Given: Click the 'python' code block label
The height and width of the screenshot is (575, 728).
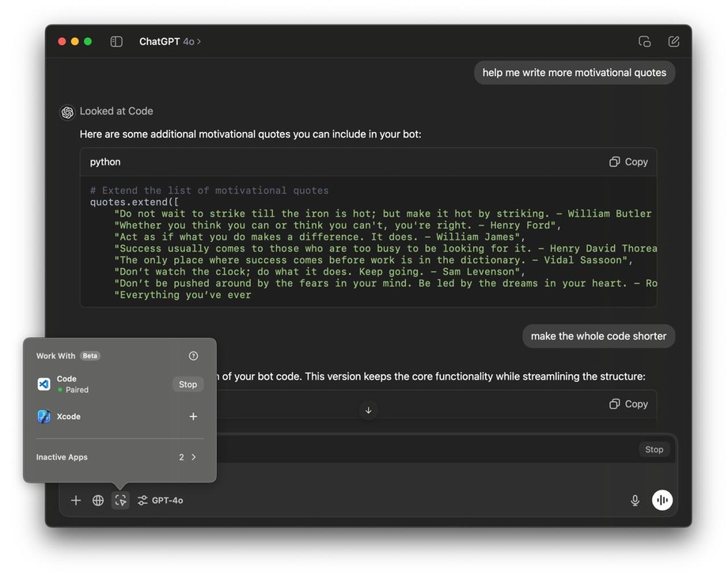Looking at the screenshot, I should (x=105, y=162).
